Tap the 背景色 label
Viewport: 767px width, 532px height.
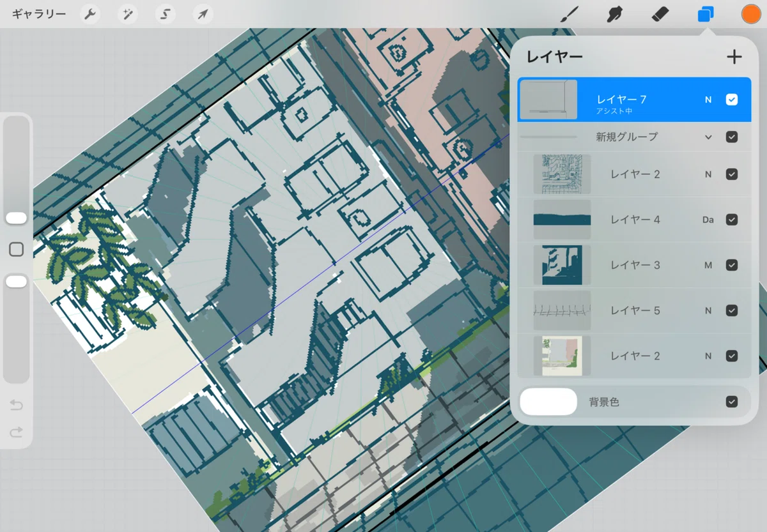[x=604, y=402]
